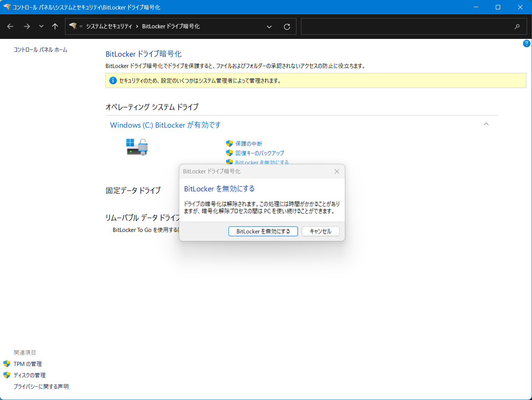Screen dimensions: 532x400
Task: Go forward using the forward arrow
Action: pyautogui.click(x=26, y=26)
